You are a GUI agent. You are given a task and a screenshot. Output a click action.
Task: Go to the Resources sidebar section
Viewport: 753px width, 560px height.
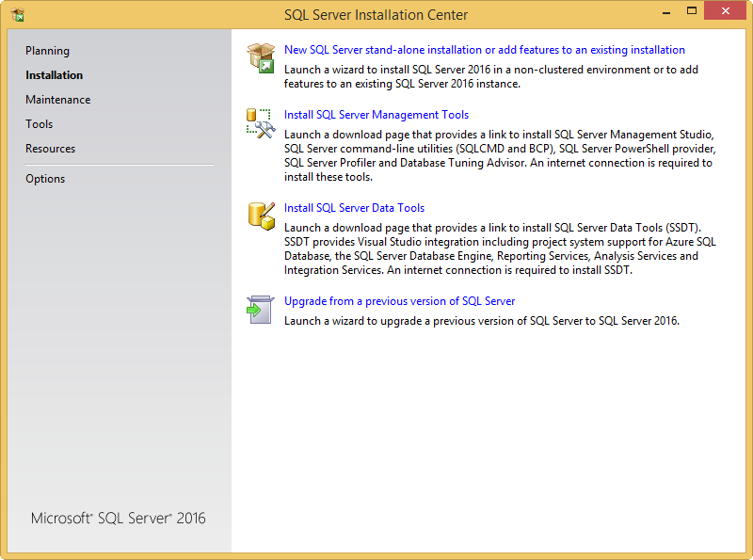pos(50,149)
